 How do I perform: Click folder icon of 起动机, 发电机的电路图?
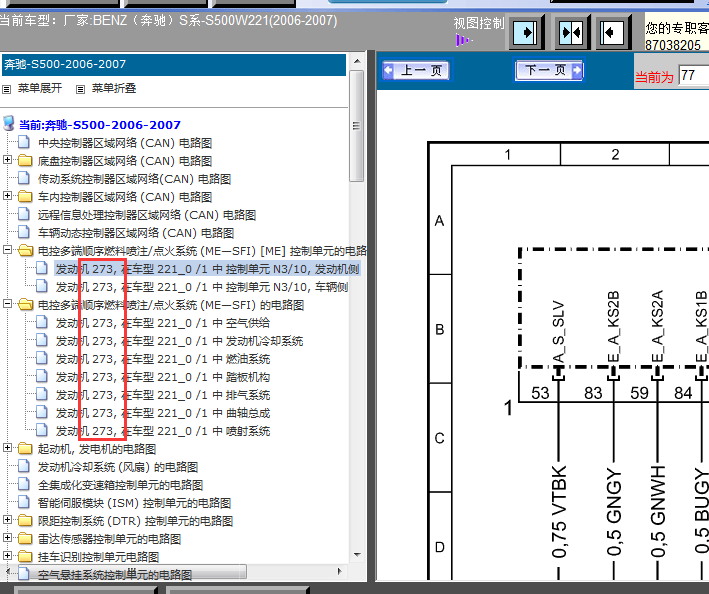(25, 448)
